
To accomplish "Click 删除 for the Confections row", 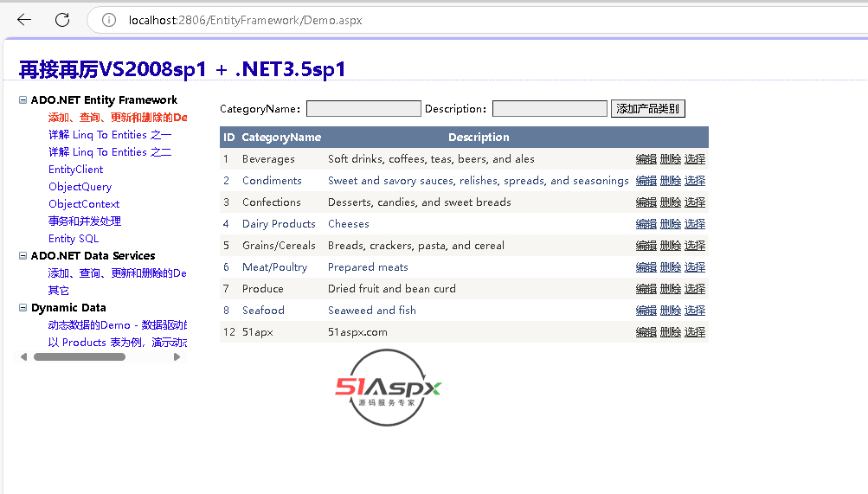I will tap(671, 202).
